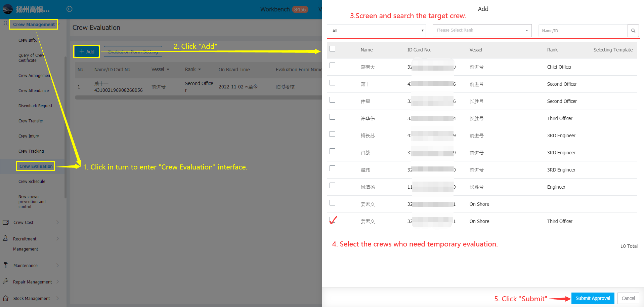Open the 'Please Select Rank' dropdown
Image resolution: width=644 pixels, height=307 pixels.
coord(482,31)
